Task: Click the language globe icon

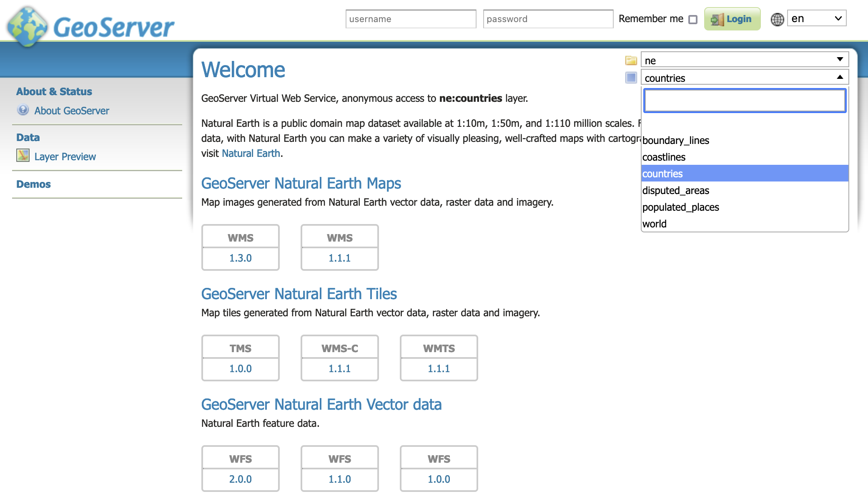Action: pyautogui.click(x=777, y=19)
